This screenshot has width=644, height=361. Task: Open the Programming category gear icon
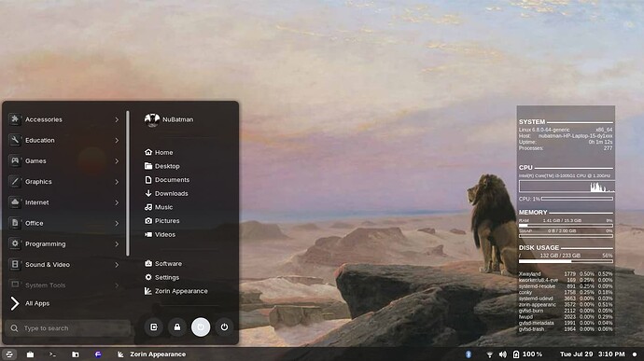point(15,243)
